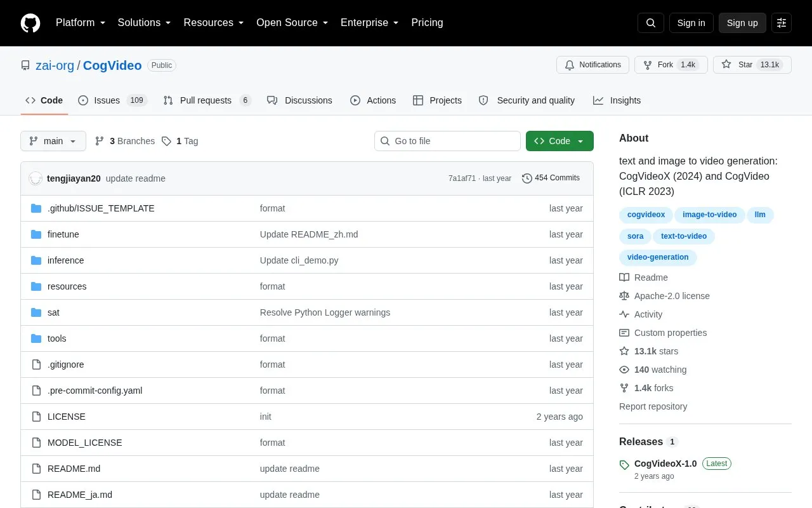Open the Pricing link
Viewport: 812px width, 508px height.
[427, 23]
